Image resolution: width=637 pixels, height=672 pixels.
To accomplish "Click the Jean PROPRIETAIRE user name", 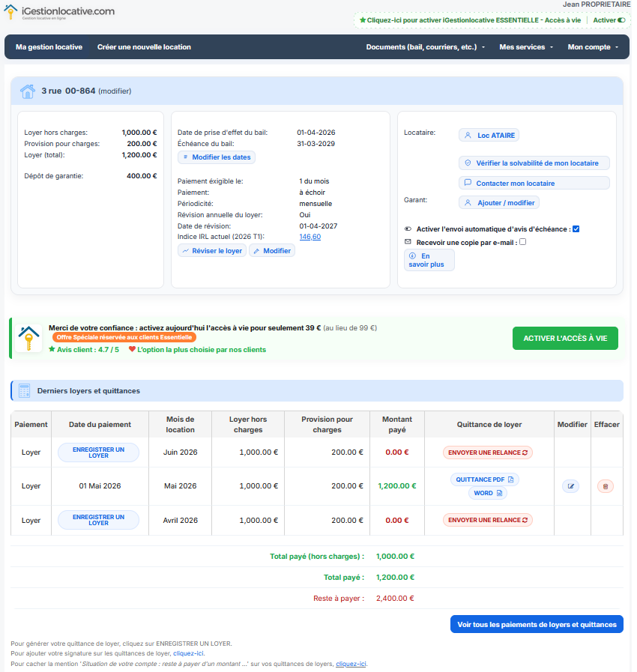I will tap(597, 4).
